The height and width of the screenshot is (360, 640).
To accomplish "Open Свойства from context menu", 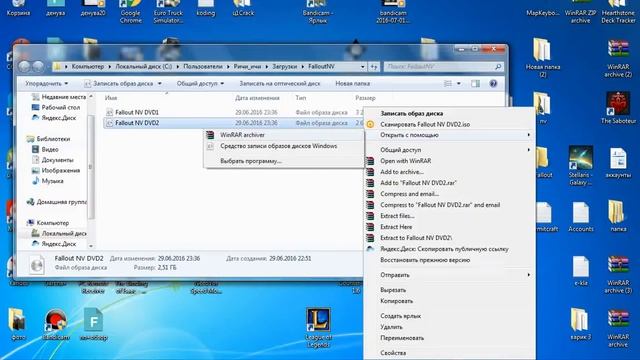I will (393, 353).
